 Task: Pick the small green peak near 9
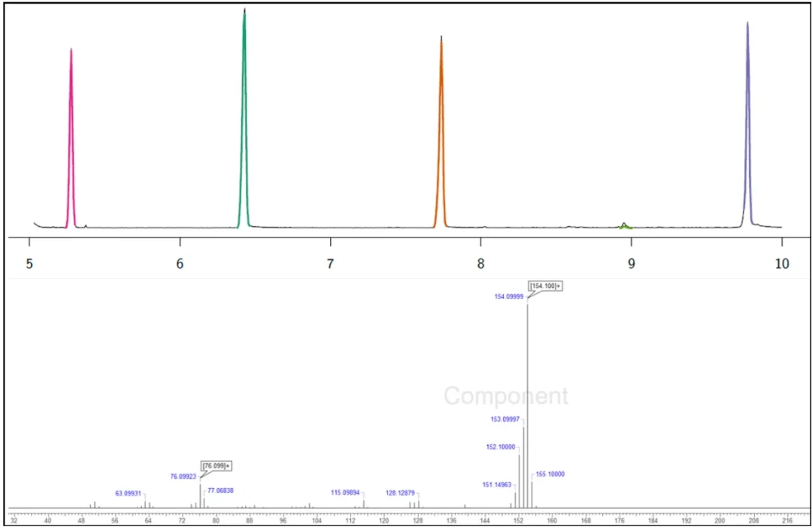(625, 226)
